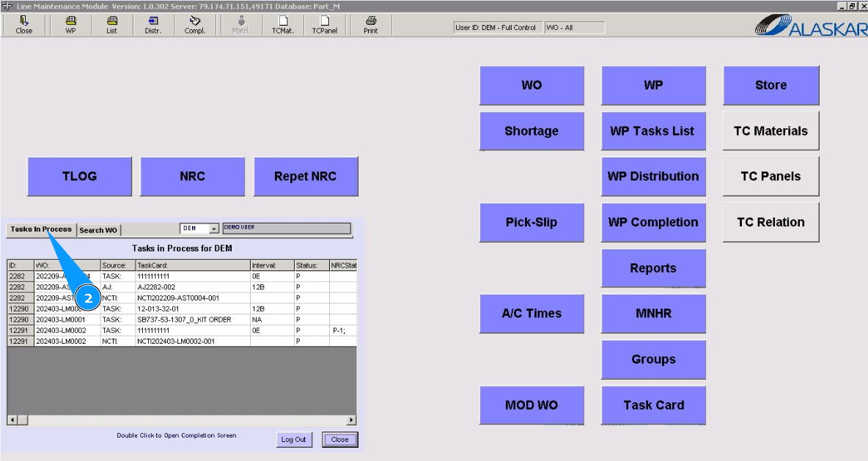
Task: Click the DEMO USER name field
Action: 287,229
